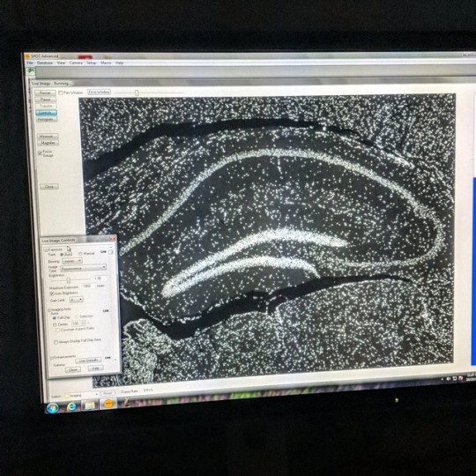Collapse the Exposure section
This screenshot has height=476, width=476.
click(46, 249)
